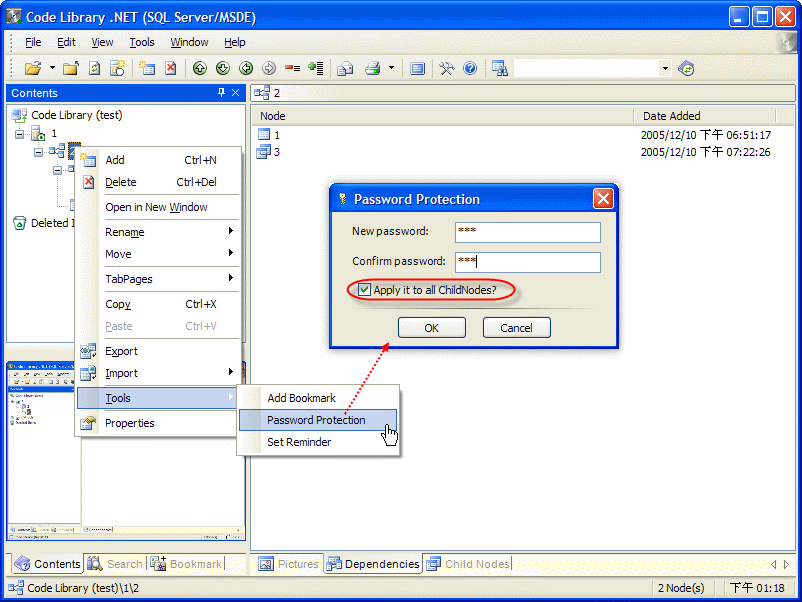Switch to the Child Nodes tab
Viewport: 802px width, 602px height.
click(x=468, y=564)
